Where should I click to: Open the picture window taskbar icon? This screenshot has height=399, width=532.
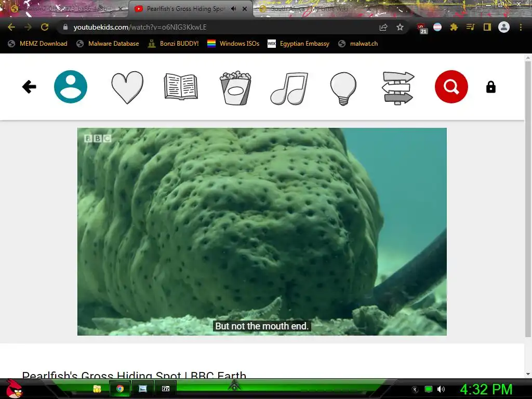143,389
